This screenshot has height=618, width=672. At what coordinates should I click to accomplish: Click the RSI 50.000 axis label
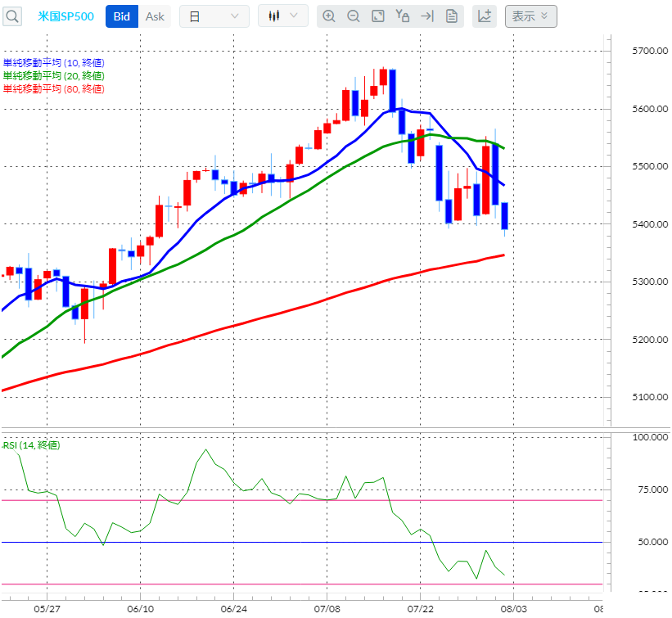652,542
